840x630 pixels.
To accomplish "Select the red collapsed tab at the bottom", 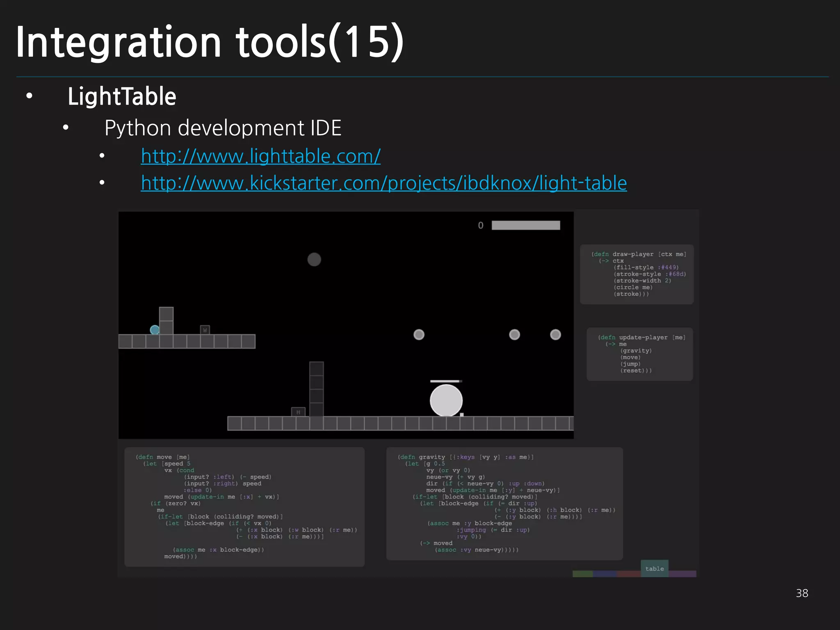I will click(629, 574).
